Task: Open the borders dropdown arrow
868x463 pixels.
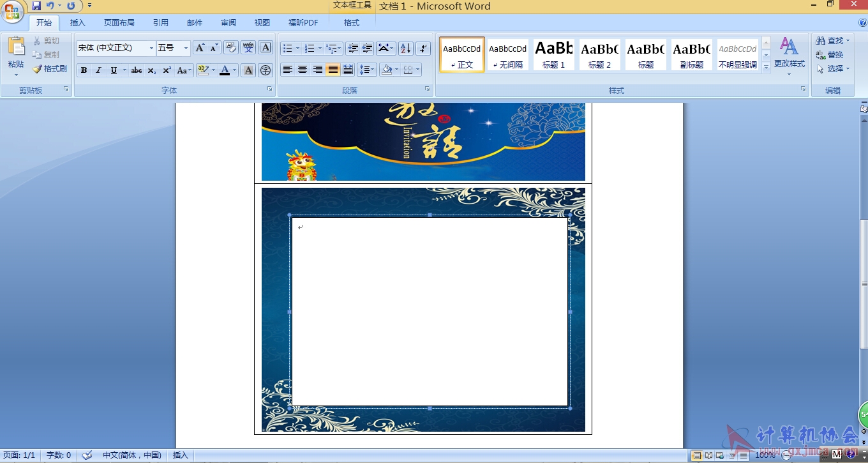Action: click(x=418, y=70)
